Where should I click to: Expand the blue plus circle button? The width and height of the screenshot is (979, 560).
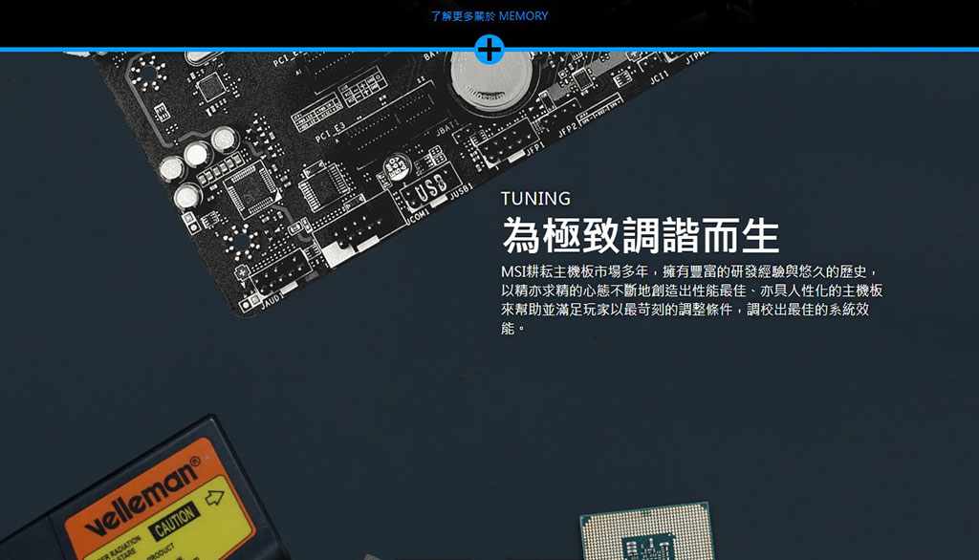point(489,50)
